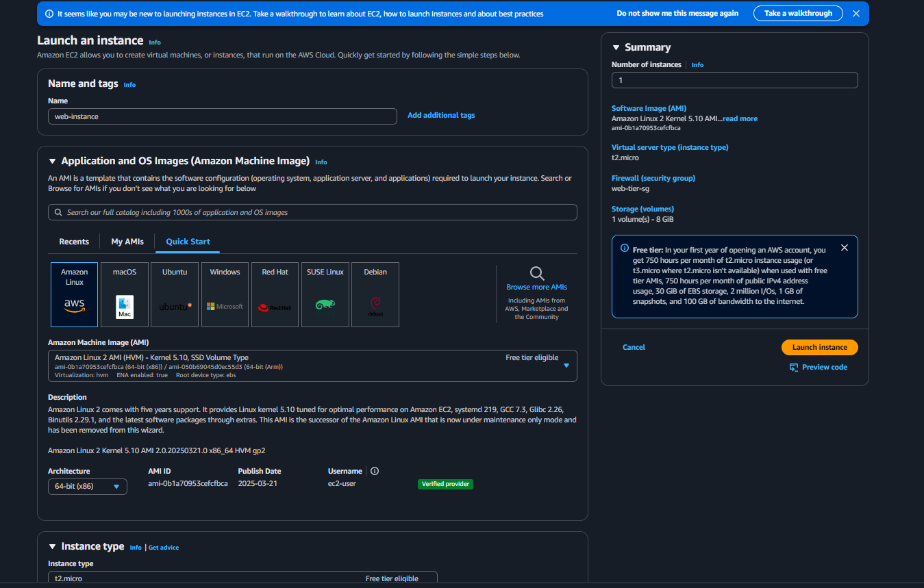The image size is (924, 588).
Task: Click Browse more AMIs link
Action: tap(537, 287)
